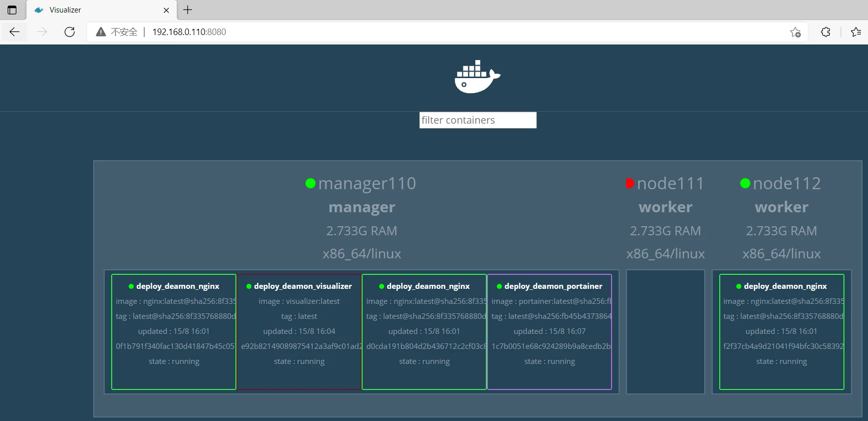868x421 pixels.
Task: Click the bold "manager" role label
Action: point(362,207)
